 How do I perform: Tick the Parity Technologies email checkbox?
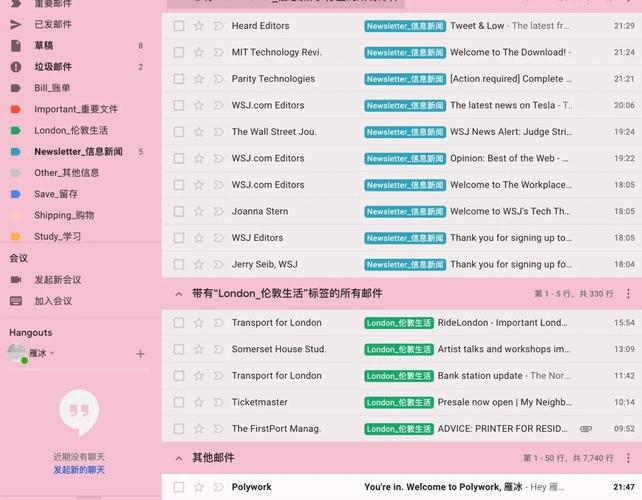pyautogui.click(x=179, y=79)
